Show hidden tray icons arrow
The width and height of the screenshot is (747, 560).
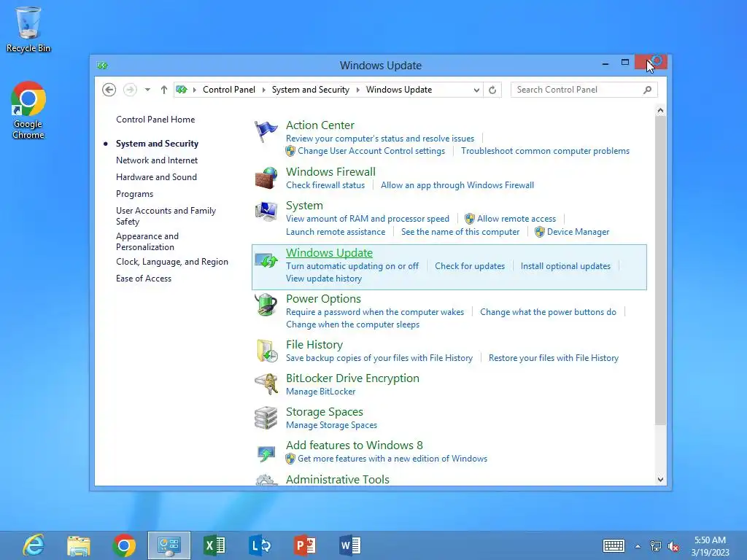[x=638, y=546]
